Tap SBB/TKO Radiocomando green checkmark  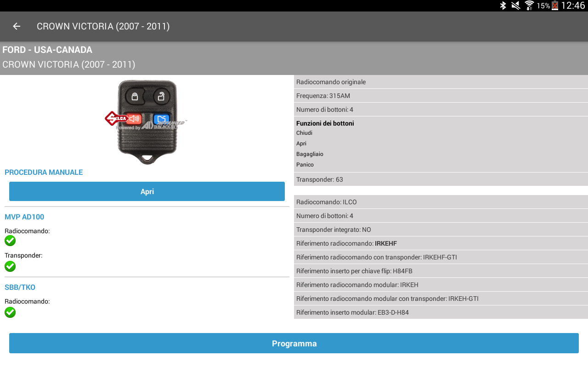coord(10,312)
